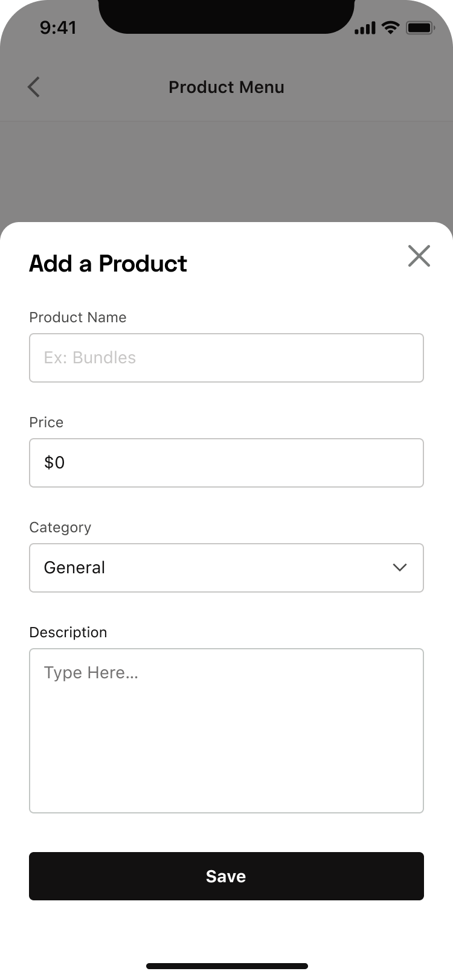The height and width of the screenshot is (980, 453).
Task: Close the Add a Product sheet
Action: click(x=419, y=256)
